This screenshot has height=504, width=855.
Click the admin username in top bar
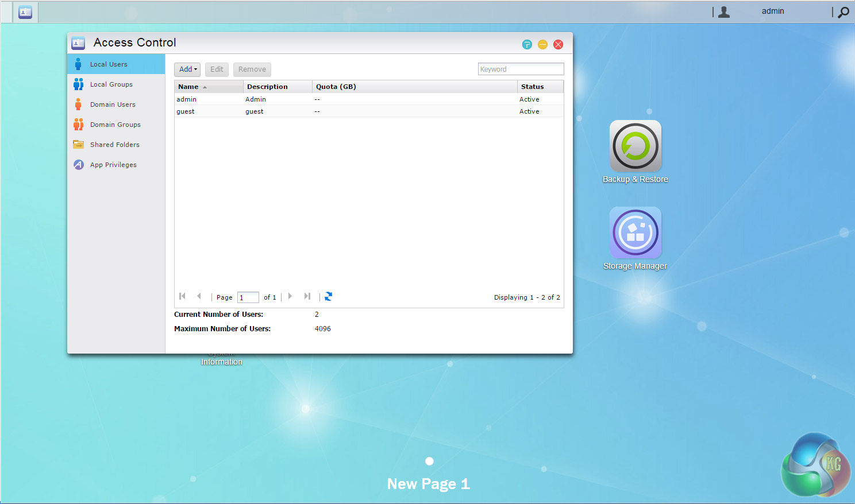(773, 11)
